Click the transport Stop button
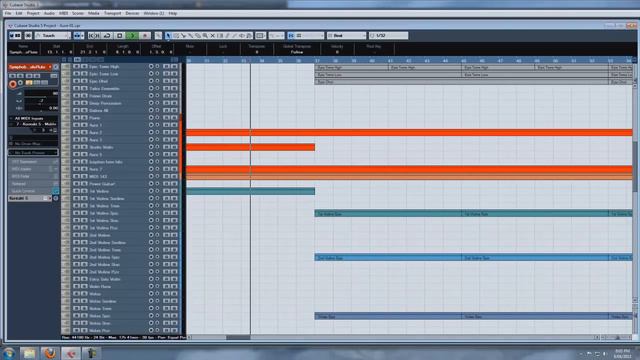Image resolution: width=640 pixels, height=360 pixels. pyautogui.click(x=120, y=36)
